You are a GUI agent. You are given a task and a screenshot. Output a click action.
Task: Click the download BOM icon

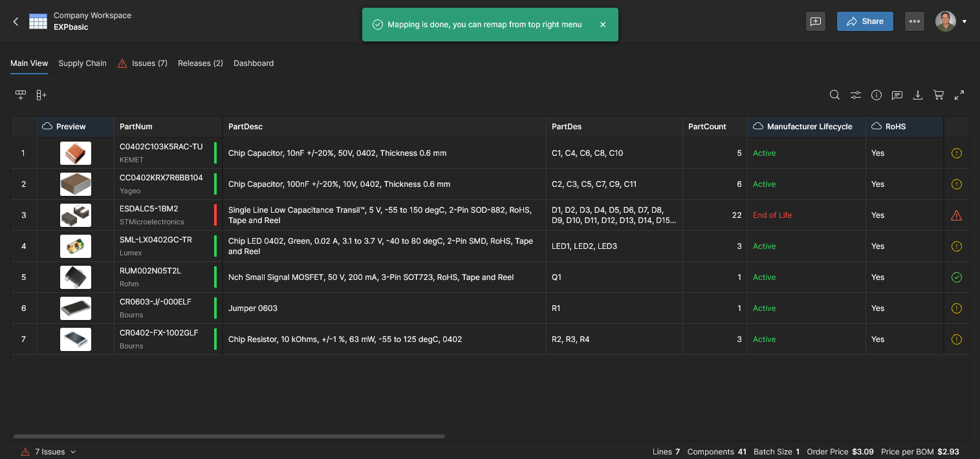[918, 95]
